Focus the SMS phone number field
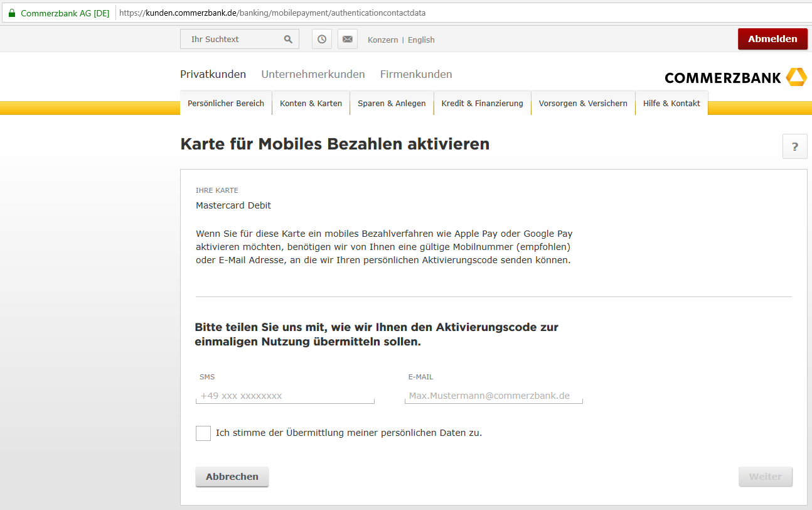812x510 pixels. coord(285,396)
